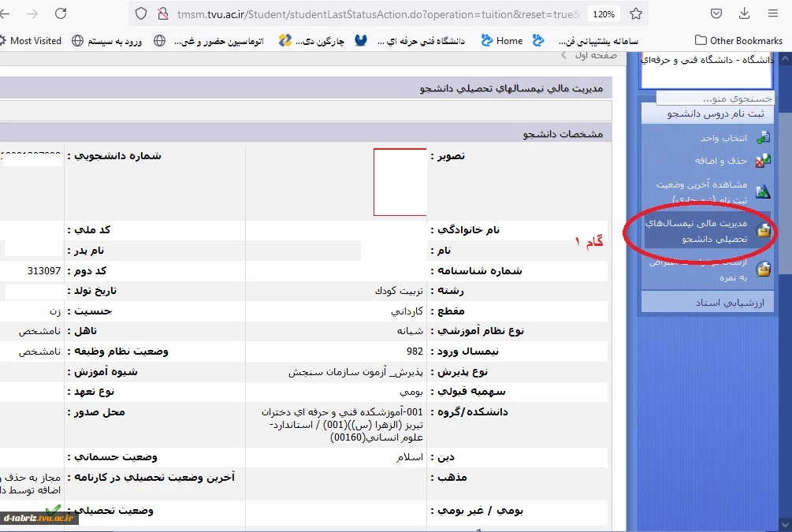This screenshot has width=792, height=532.
Task: Open the Firefox hamburger menu
Action: pos(773,13)
